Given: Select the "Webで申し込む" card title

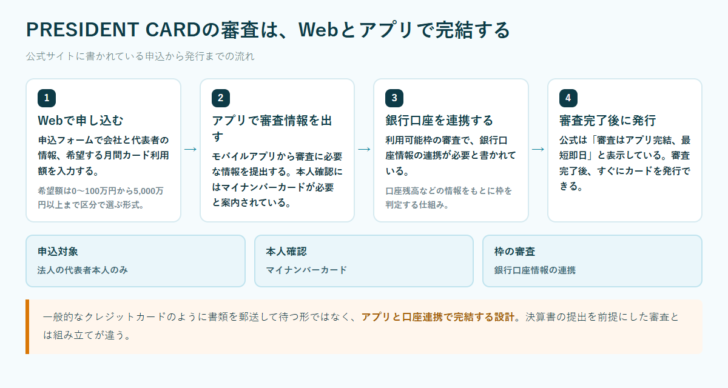Looking at the screenshot, I should (80, 121).
